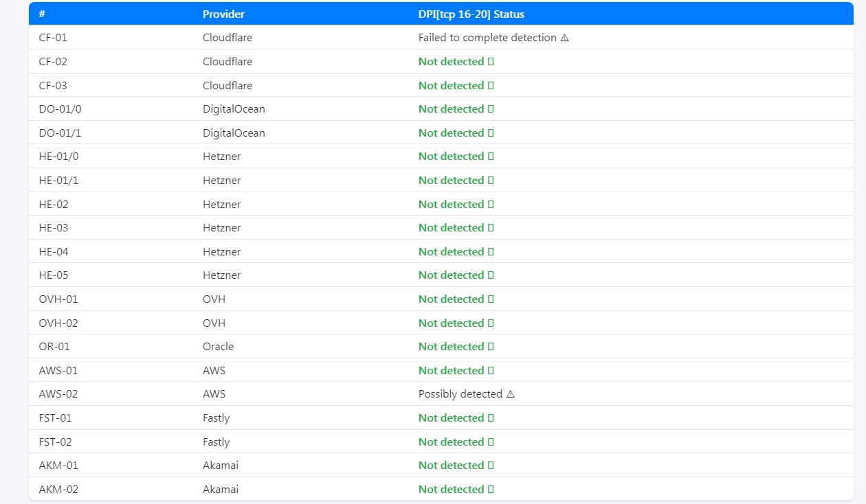Click the Oracle provider cell
The image size is (866, 504).
(218, 347)
